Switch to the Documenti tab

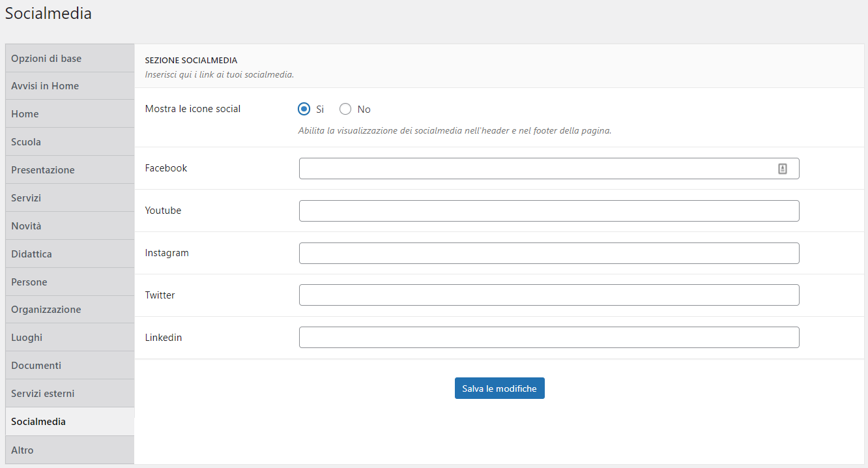(70, 366)
